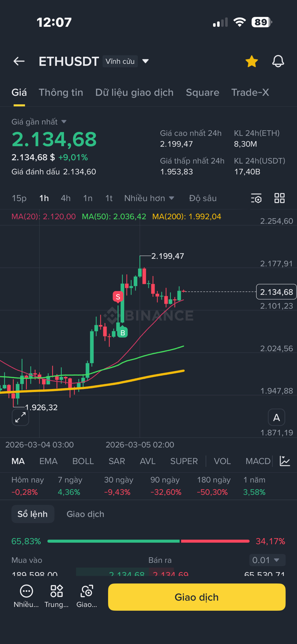297x644 pixels.
Task: Tap the B buy marker on chart
Action: tap(122, 333)
